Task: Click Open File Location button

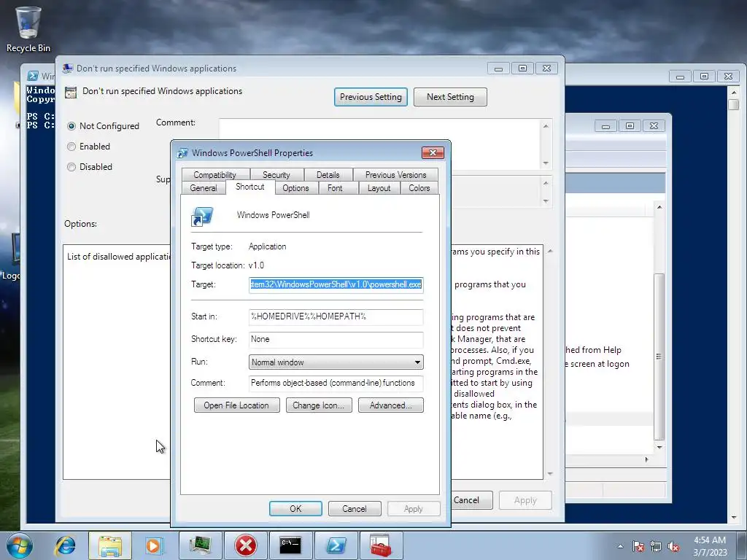Action: click(237, 405)
